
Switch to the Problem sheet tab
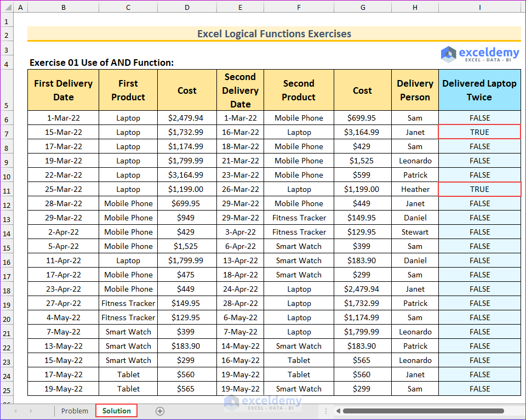coord(75,411)
